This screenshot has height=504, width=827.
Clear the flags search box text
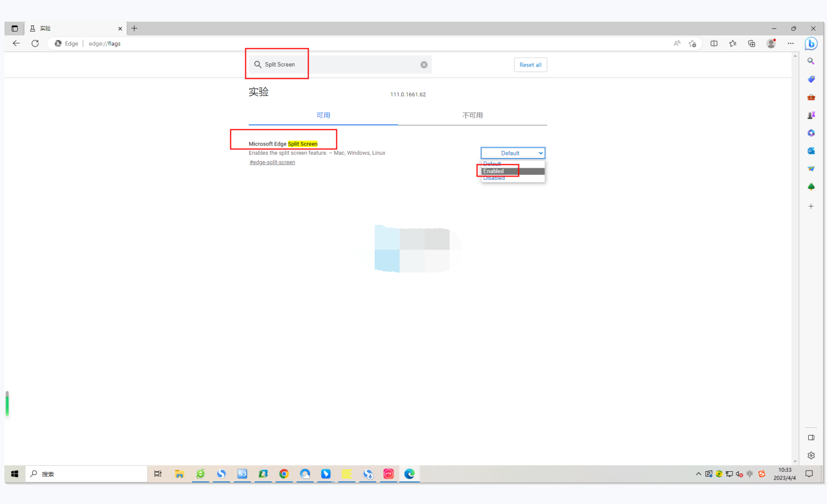424,65
